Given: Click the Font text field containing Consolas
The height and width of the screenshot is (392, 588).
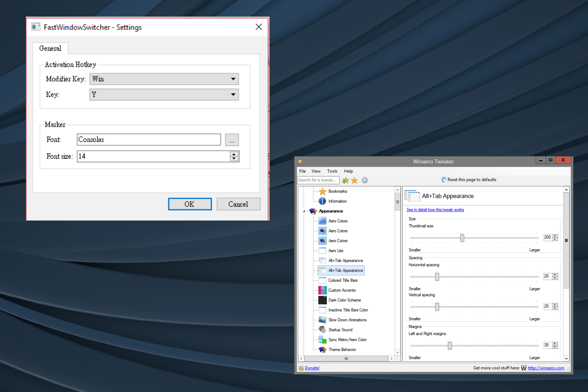Looking at the screenshot, I should coord(149,140).
